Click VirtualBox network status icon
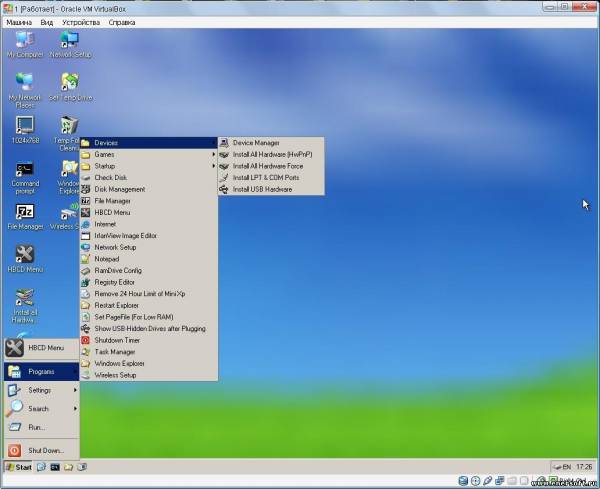The width and height of the screenshot is (600, 489). (500, 481)
